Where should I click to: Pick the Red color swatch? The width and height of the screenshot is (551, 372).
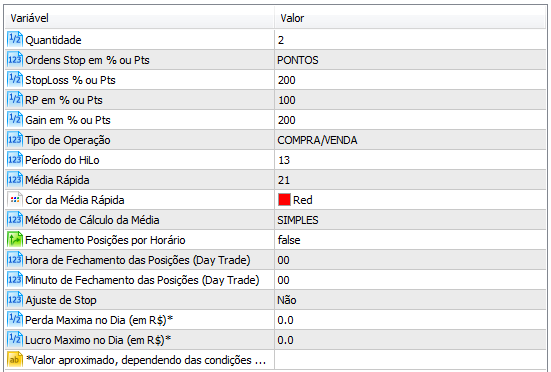pyautogui.click(x=284, y=200)
